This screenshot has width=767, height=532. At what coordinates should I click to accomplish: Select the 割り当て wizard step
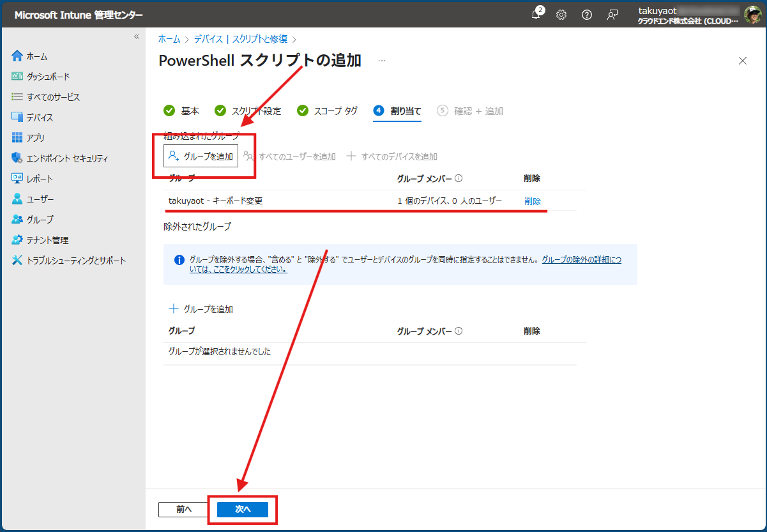click(397, 110)
